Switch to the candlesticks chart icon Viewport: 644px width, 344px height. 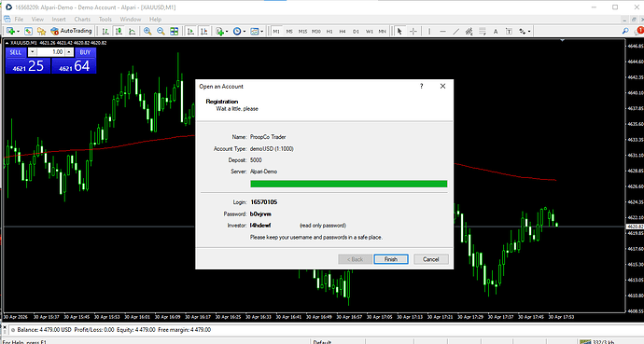(119, 31)
